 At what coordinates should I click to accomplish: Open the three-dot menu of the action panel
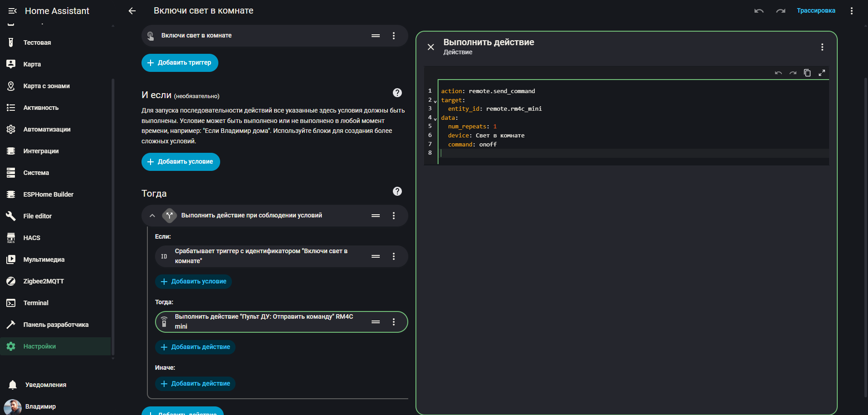(x=822, y=47)
